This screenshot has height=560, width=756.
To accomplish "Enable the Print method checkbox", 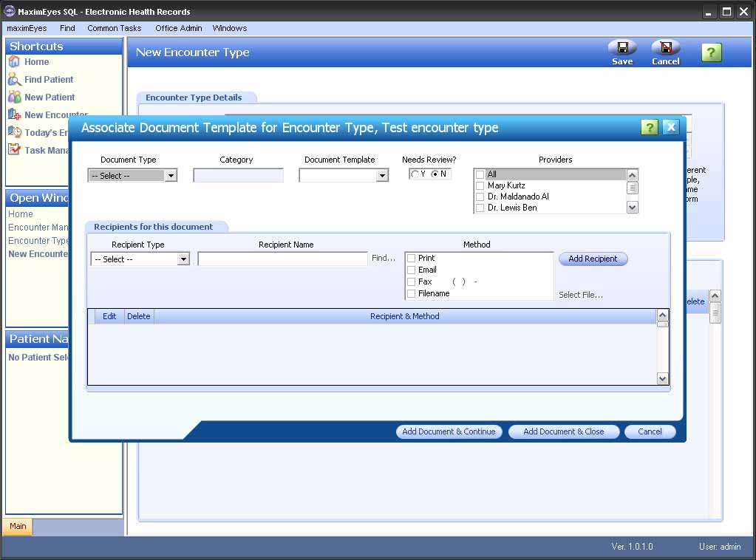I will click(x=412, y=259).
